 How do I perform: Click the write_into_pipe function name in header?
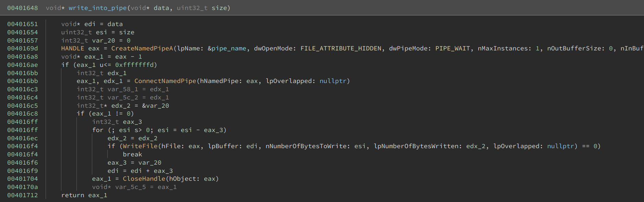(x=97, y=8)
